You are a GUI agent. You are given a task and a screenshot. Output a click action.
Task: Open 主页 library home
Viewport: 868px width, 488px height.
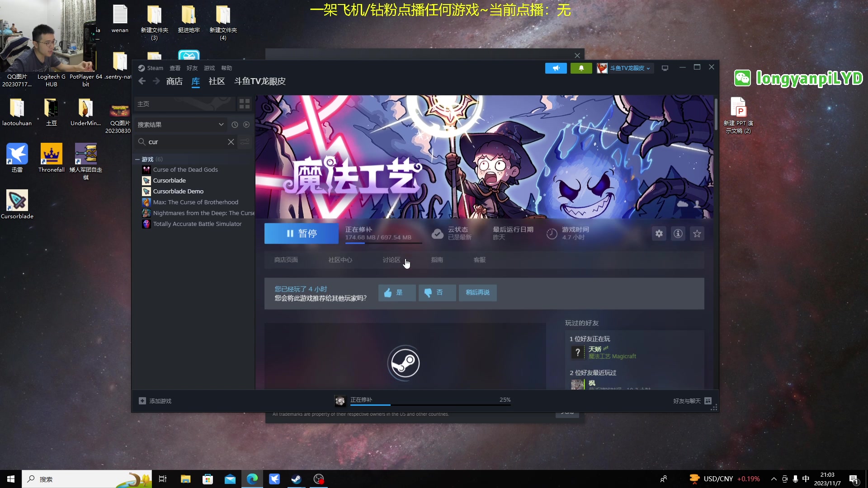coord(184,104)
